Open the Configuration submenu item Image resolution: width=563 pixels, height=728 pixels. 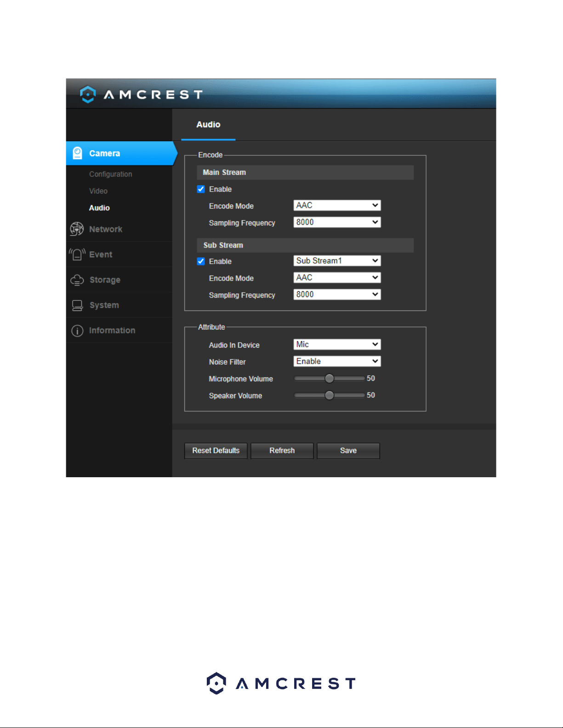111,174
